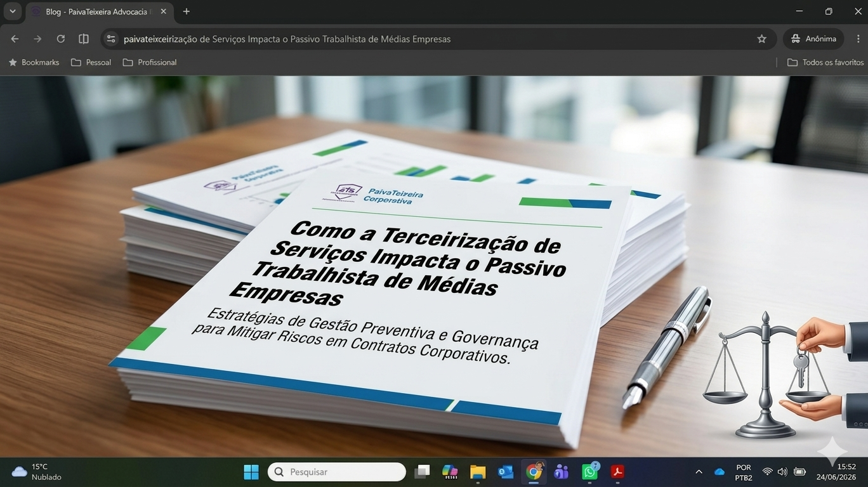
Task: Restore down the Chrome window
Action: [829, 11]
